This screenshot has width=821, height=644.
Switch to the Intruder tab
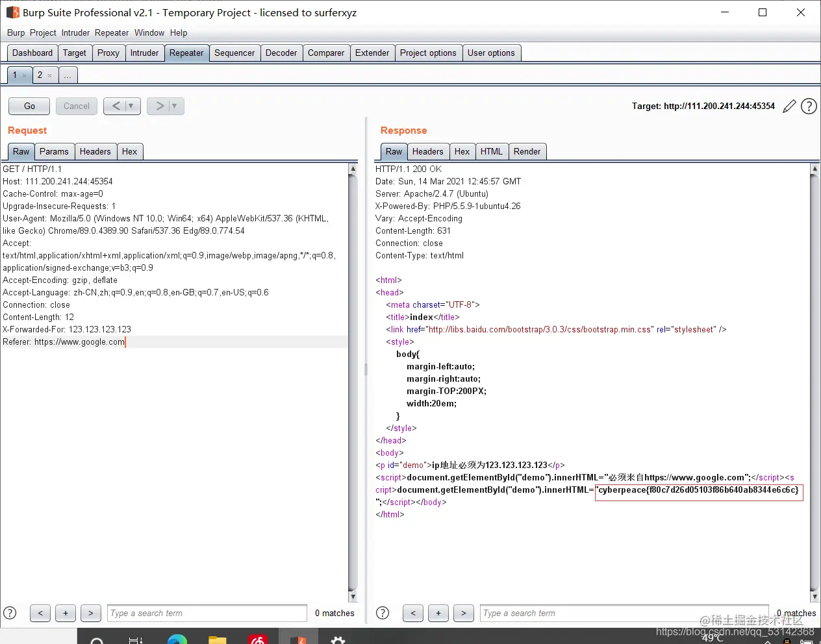(144, 53)
